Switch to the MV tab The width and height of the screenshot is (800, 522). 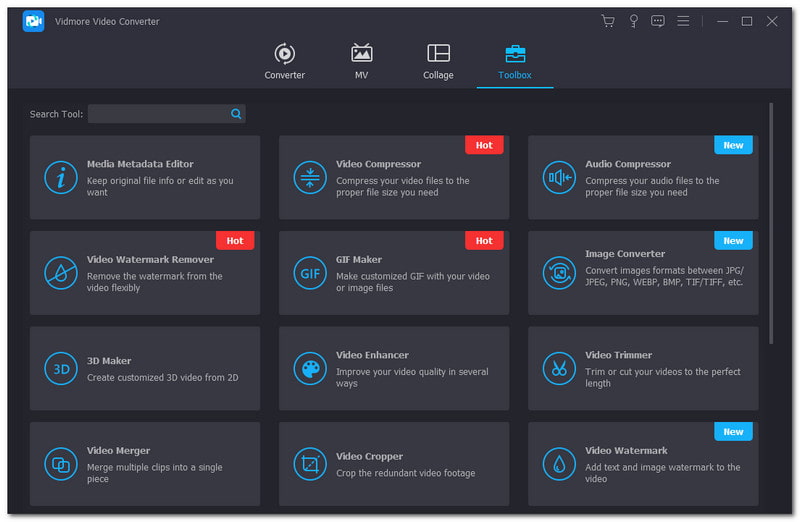click(x=361, y=61)
